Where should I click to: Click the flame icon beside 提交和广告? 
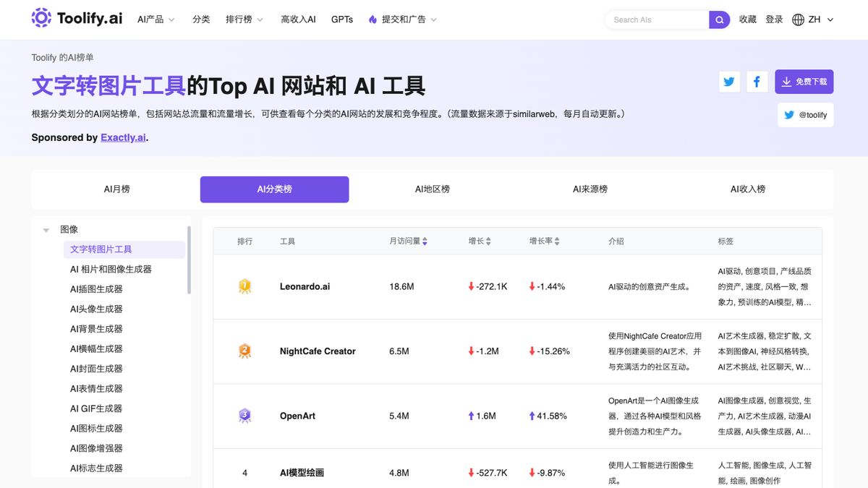point(373,20)
